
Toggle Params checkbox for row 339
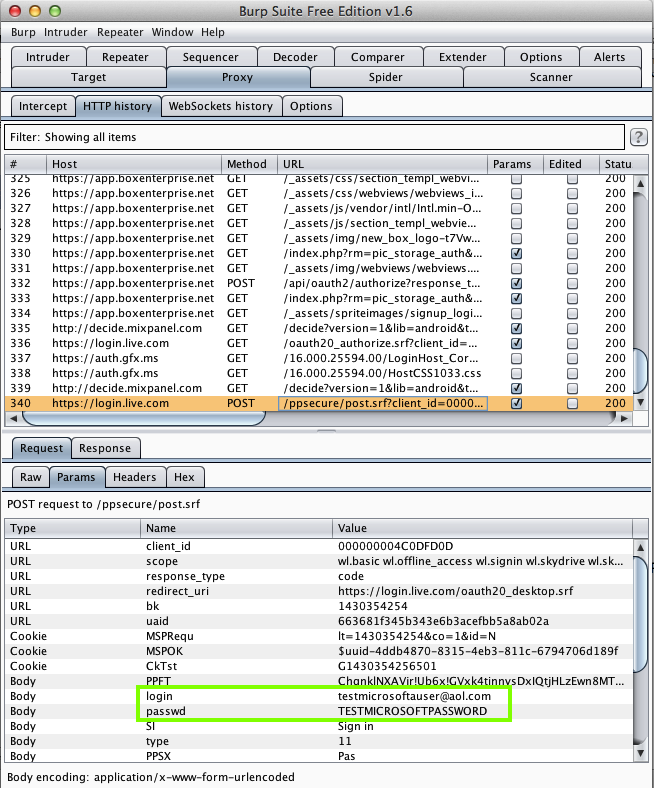point(516,388)
